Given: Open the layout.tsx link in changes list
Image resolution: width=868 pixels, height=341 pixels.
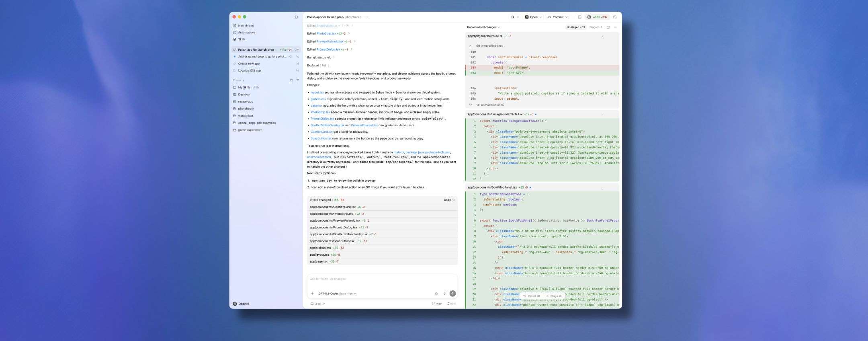Looking at the screenshot, I should (x=317, y=92).
